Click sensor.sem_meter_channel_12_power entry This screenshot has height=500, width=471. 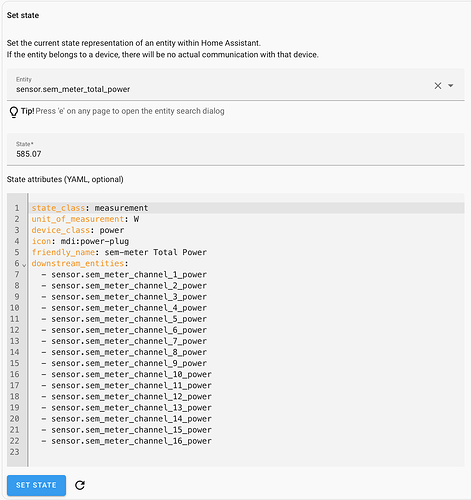click(x=131, y=397)
